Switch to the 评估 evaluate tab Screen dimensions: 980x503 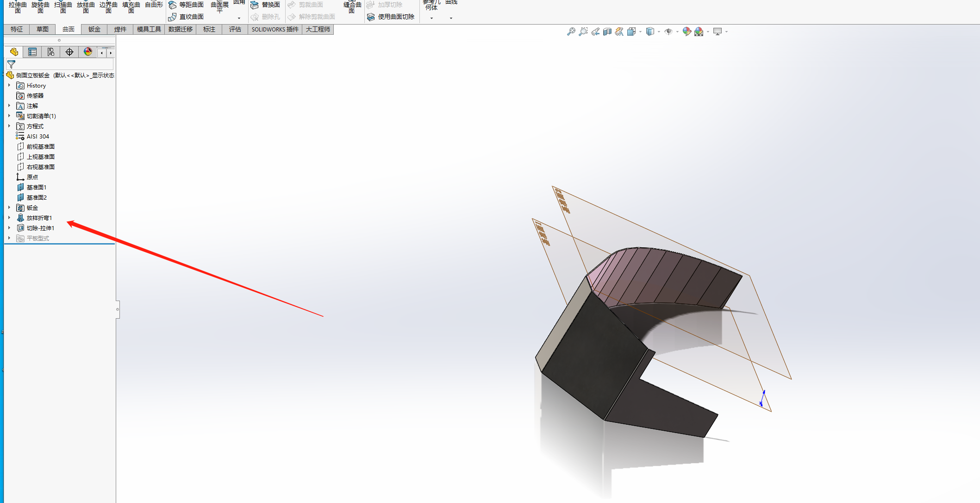click(x=235, y=29)
